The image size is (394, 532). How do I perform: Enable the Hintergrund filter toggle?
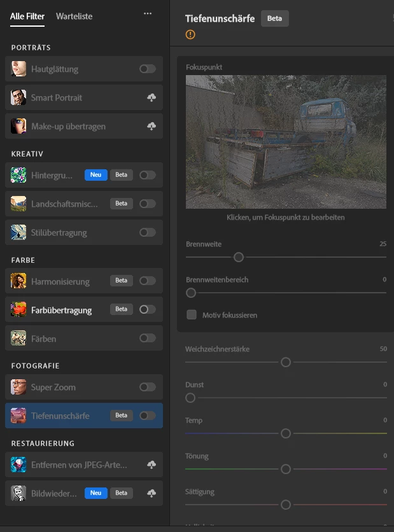(x=148, y=175)
